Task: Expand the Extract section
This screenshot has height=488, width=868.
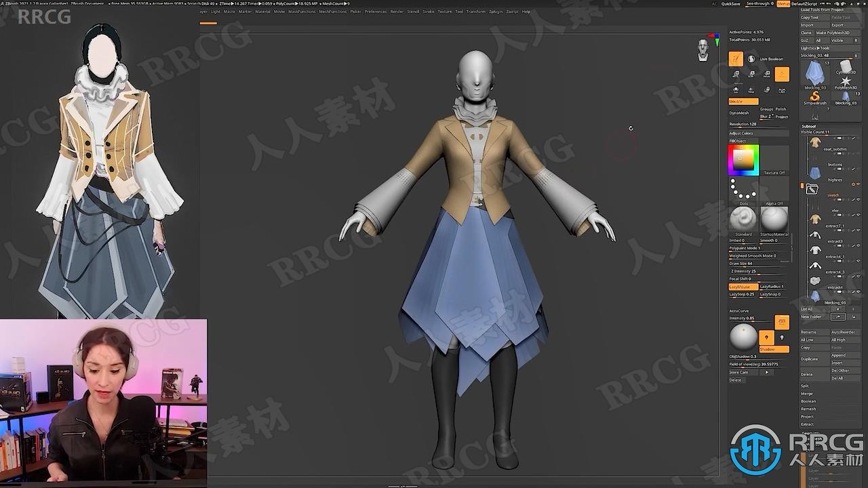Action: 808,424
